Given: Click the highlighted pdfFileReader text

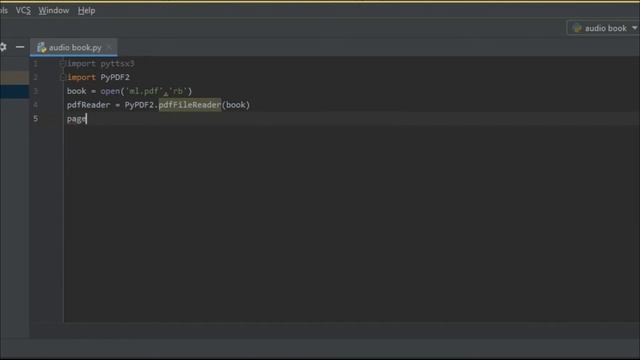Looking at the screenshot, I should (190, 105).
